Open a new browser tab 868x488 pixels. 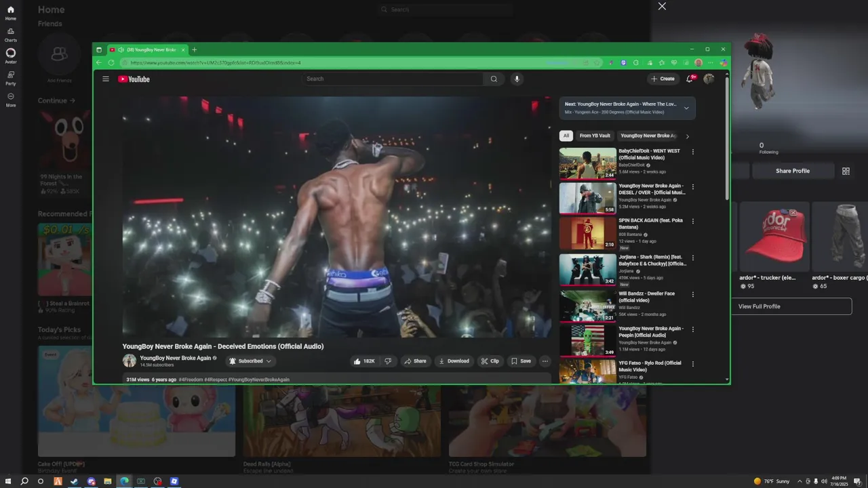(x=194, y=49)
